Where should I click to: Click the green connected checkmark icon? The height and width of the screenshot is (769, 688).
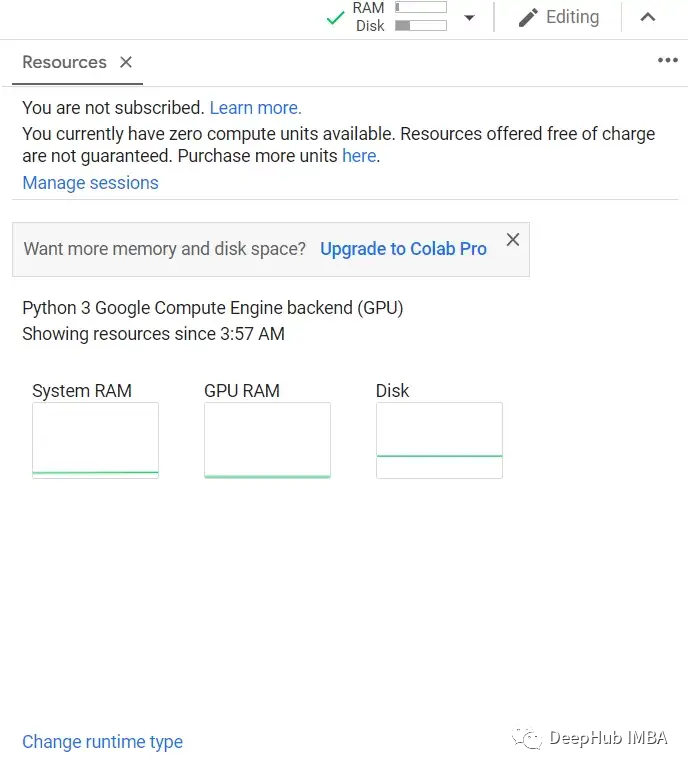tap(335, 18)
